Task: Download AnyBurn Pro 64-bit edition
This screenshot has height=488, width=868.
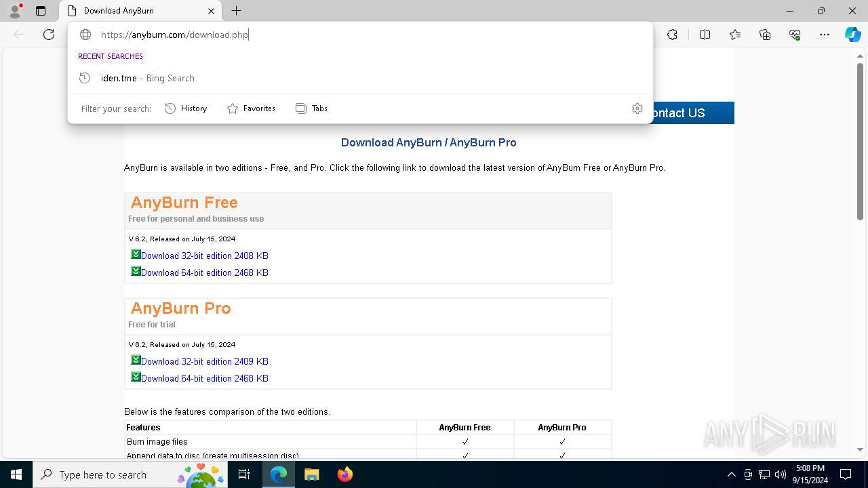Action: pos(205,378)
